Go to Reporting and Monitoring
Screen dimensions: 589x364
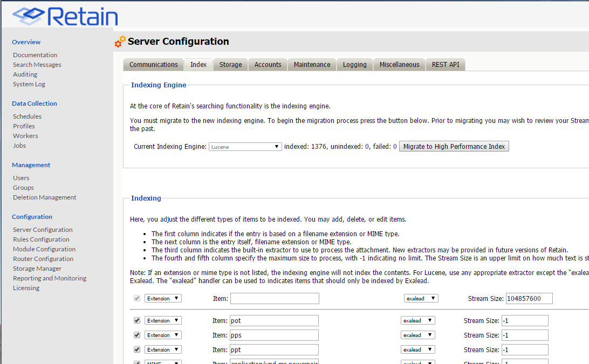coord(50,279)
